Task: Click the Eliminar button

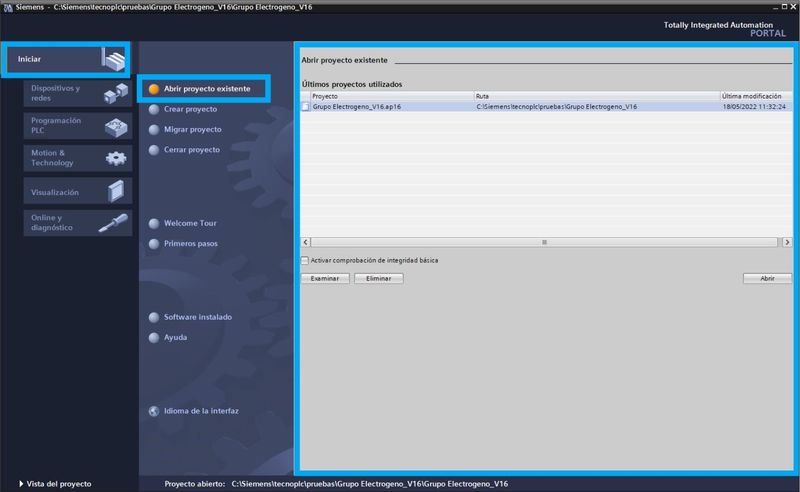Action: [379, 278]
